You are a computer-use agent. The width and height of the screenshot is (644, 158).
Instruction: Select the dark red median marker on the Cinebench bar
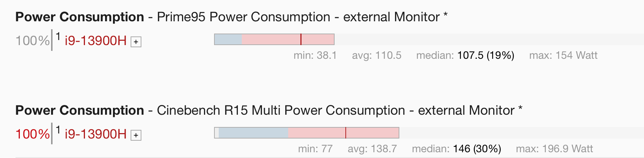(346, 133)
